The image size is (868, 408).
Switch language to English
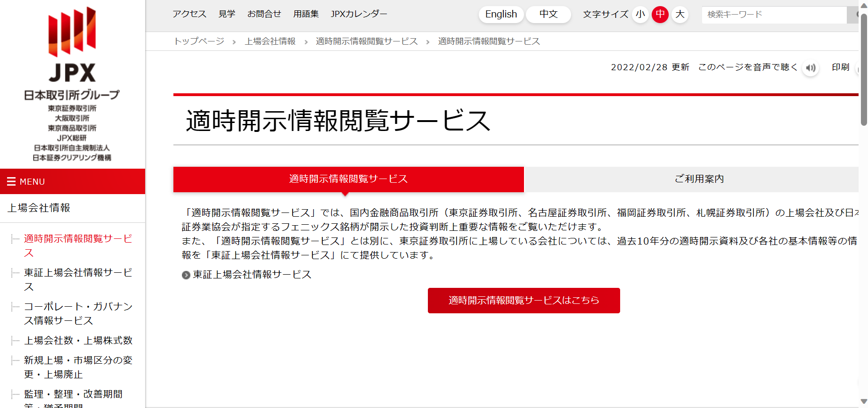(x=501, y=14)
